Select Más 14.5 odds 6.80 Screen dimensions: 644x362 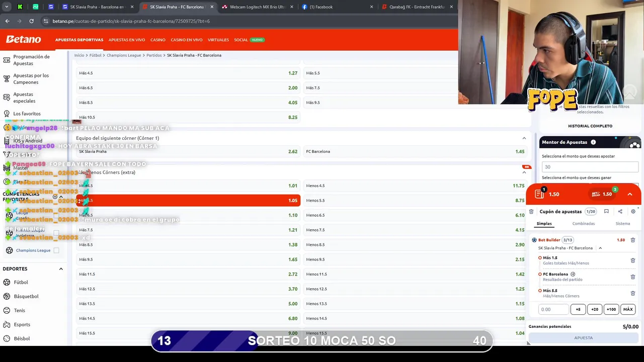pos(188,318)
